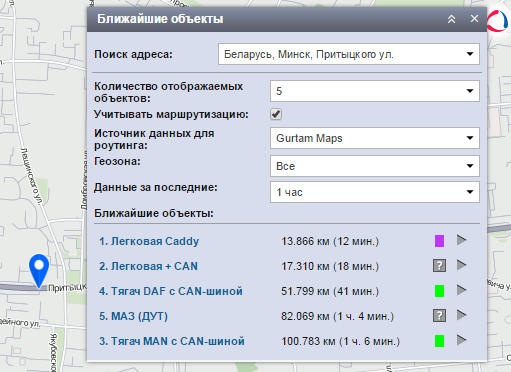Play route arrow for Тягач MAN с CAN-шиной

461,340
